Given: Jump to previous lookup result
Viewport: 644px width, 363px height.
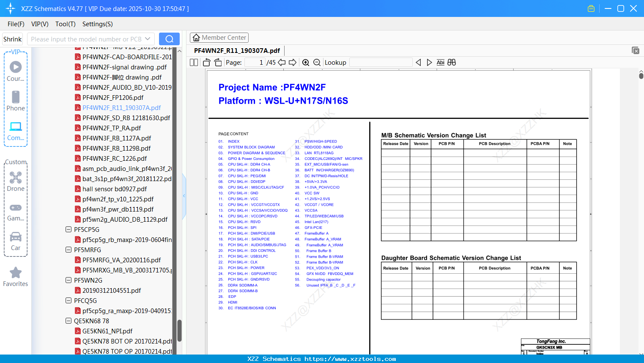Looking at the screenshot, I should pos(418,63).
